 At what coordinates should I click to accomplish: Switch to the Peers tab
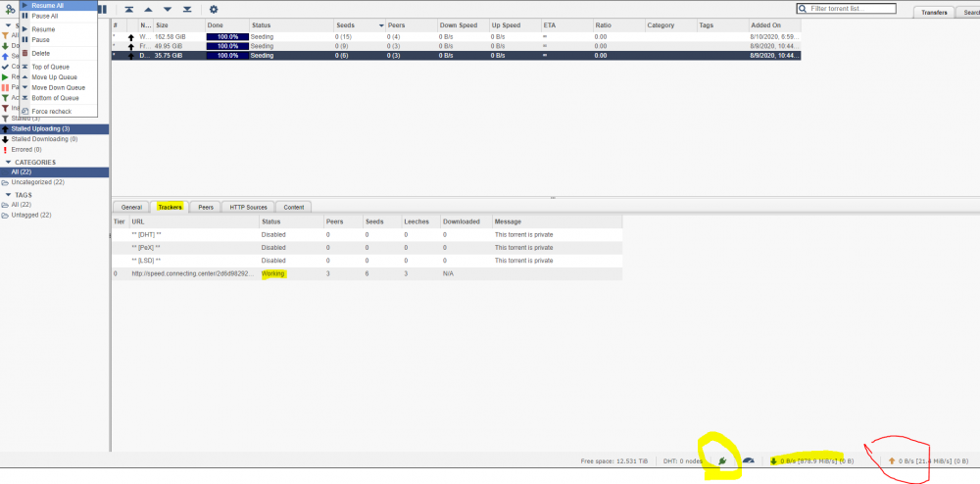206,207
